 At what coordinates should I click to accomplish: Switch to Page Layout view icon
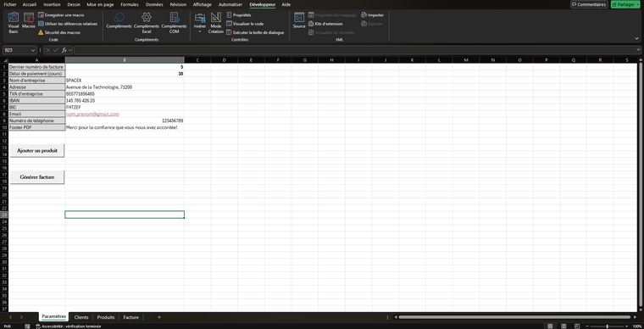[x=563, y=326]
